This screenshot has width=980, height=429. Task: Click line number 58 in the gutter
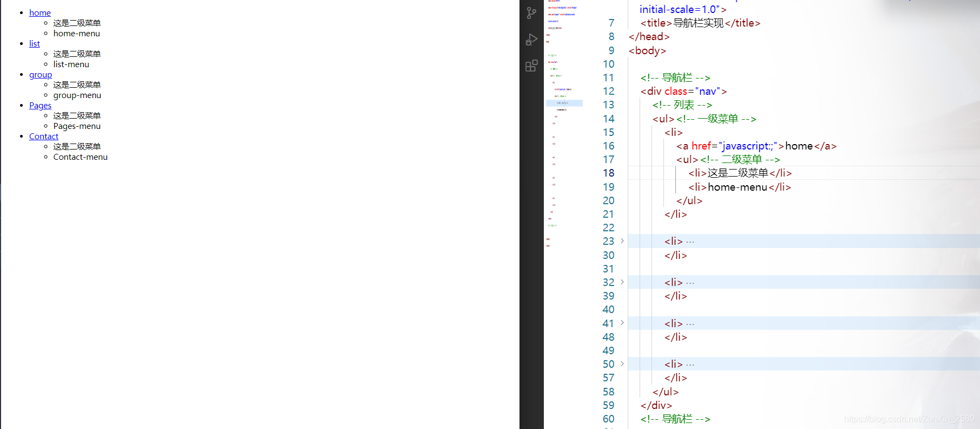609,392
